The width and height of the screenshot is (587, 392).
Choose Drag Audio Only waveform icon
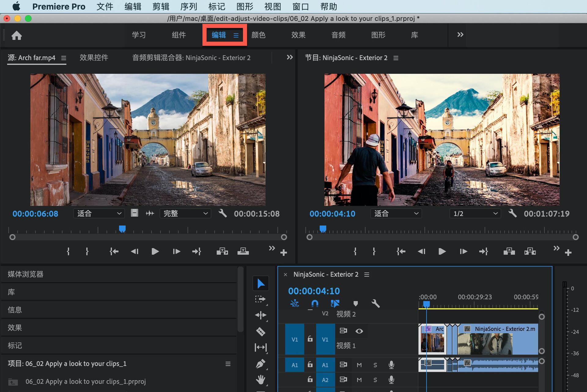point(150,213)
